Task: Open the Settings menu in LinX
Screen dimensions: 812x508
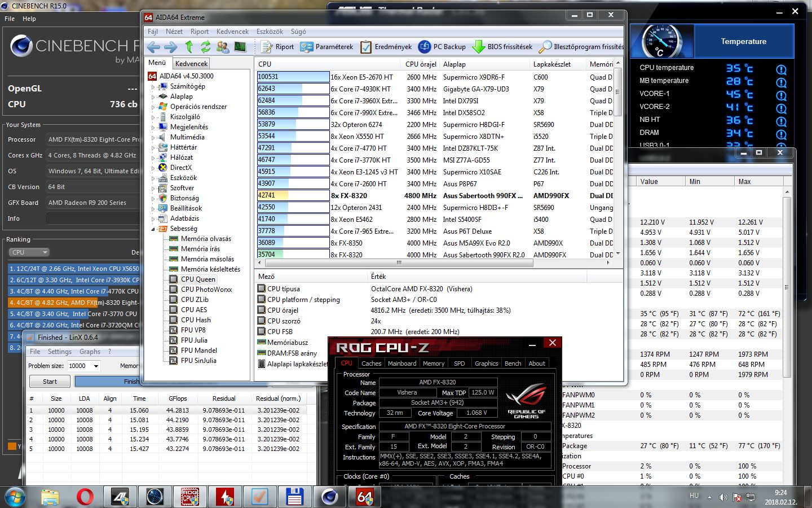Action: [x=60, y=352]
